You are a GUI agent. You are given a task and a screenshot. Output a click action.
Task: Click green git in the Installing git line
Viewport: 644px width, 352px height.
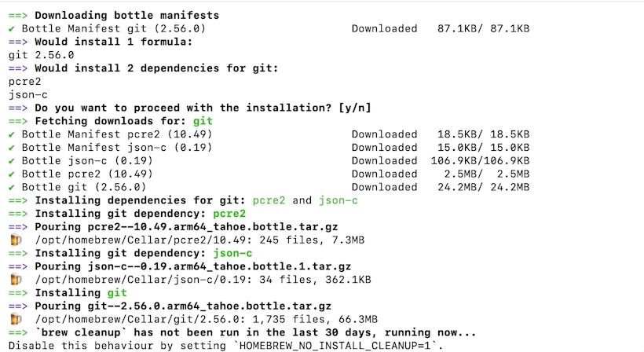tap(117, 293)
